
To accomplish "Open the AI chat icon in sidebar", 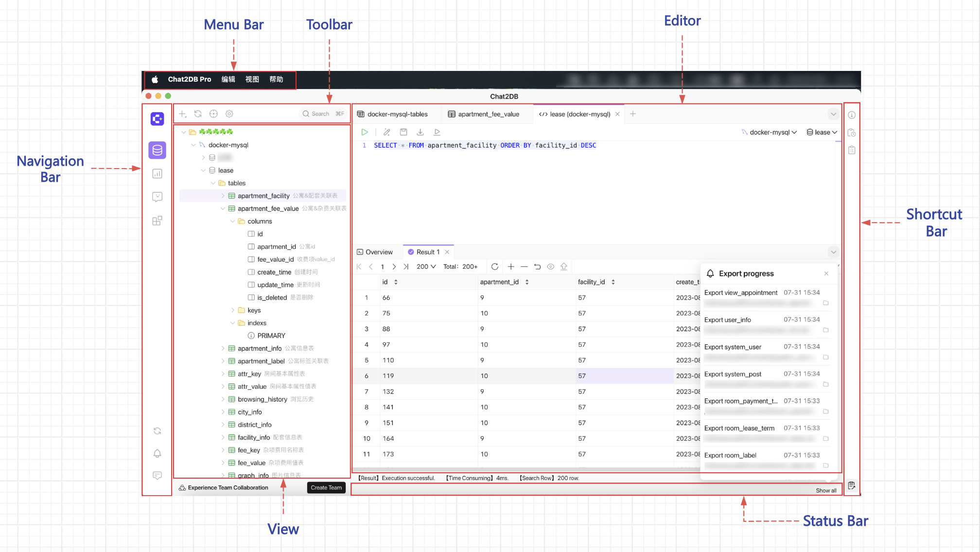I will tap(157, 197).
